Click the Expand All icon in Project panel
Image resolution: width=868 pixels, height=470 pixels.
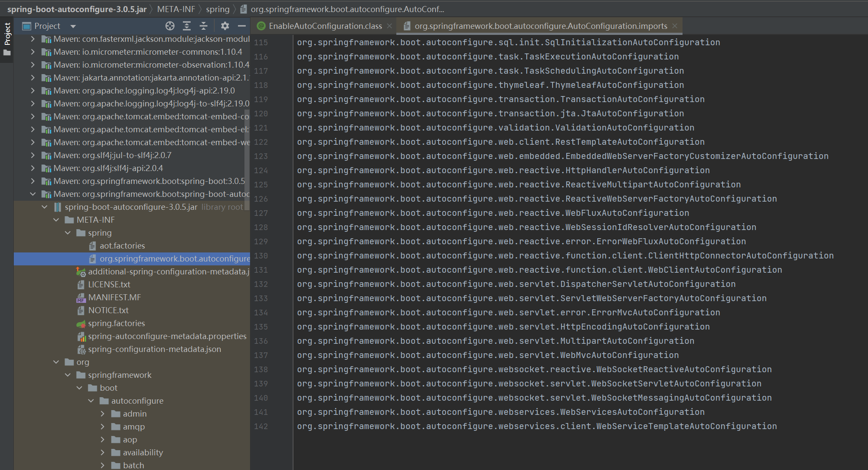(x=187, y=26)
